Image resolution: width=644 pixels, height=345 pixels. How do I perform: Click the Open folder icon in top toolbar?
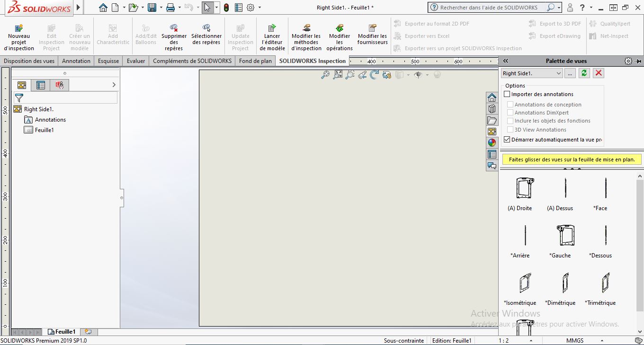(133, 8)
